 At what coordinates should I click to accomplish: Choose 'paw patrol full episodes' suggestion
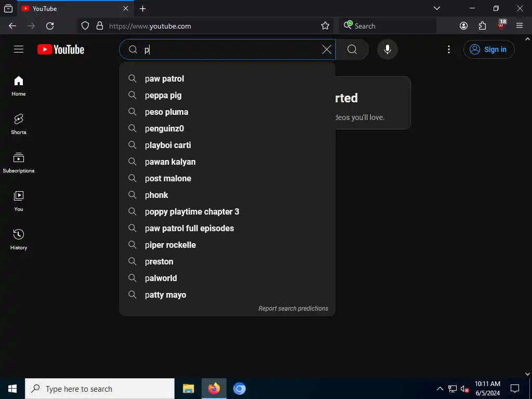coord(228,229)
